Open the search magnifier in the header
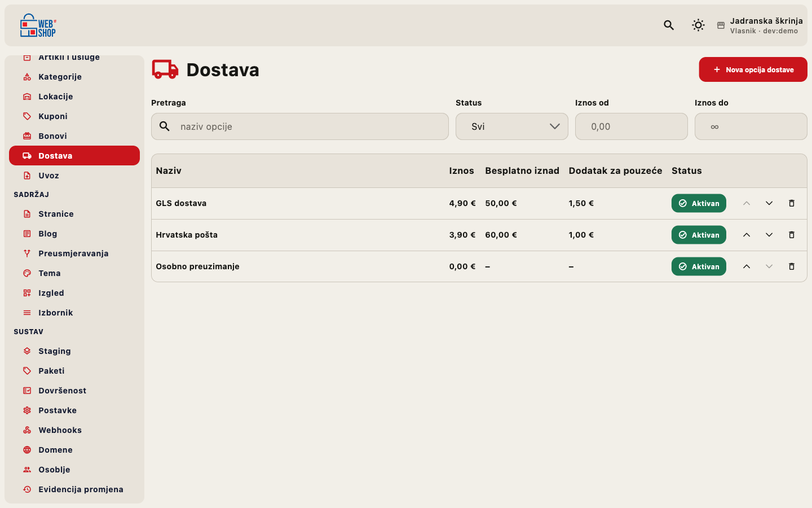The width and height of the screenshot is (812, 508). [x=669, y=25]
